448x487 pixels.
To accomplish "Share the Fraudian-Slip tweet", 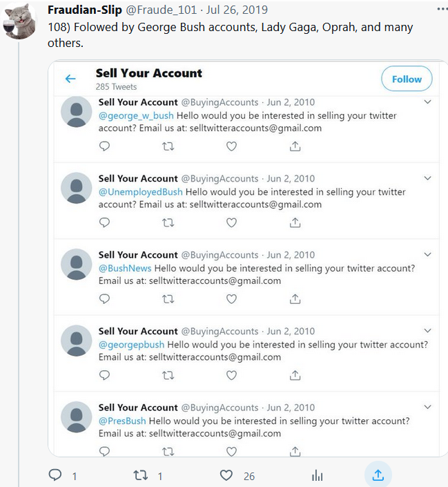I will pos(378,475).
